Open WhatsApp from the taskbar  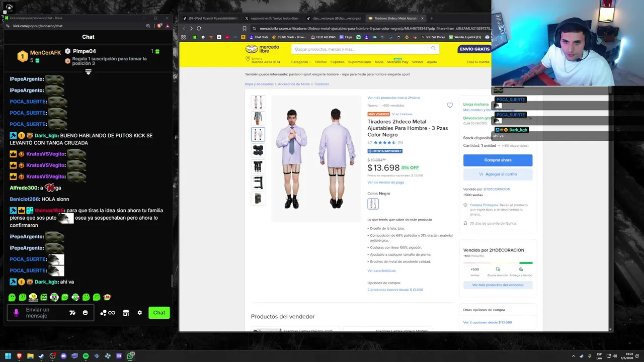[x=130, y=356]
